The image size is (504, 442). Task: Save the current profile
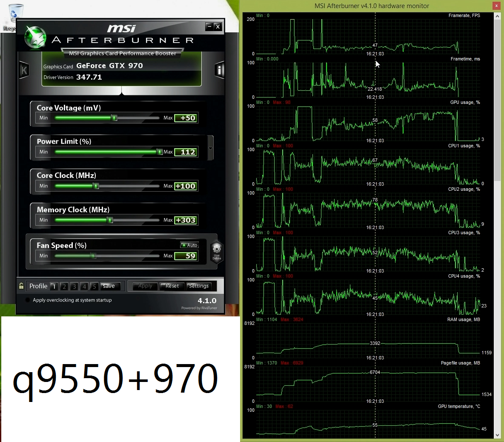[110, 286]
